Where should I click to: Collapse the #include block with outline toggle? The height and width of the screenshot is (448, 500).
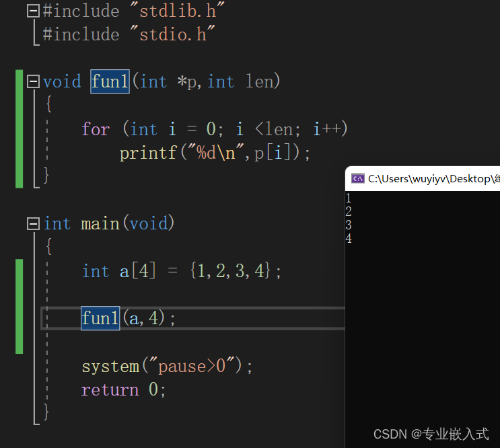click(33, 11)
